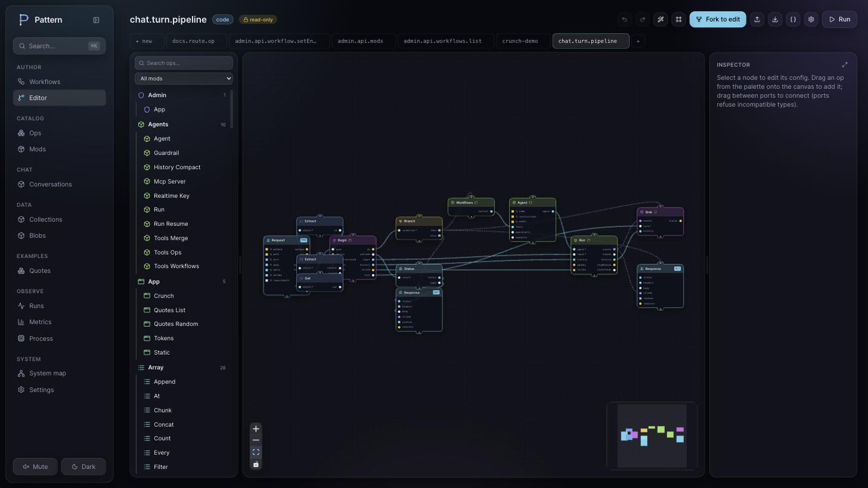Run the pipeline
Screen dimensions: 868x488
click(839, 20)
